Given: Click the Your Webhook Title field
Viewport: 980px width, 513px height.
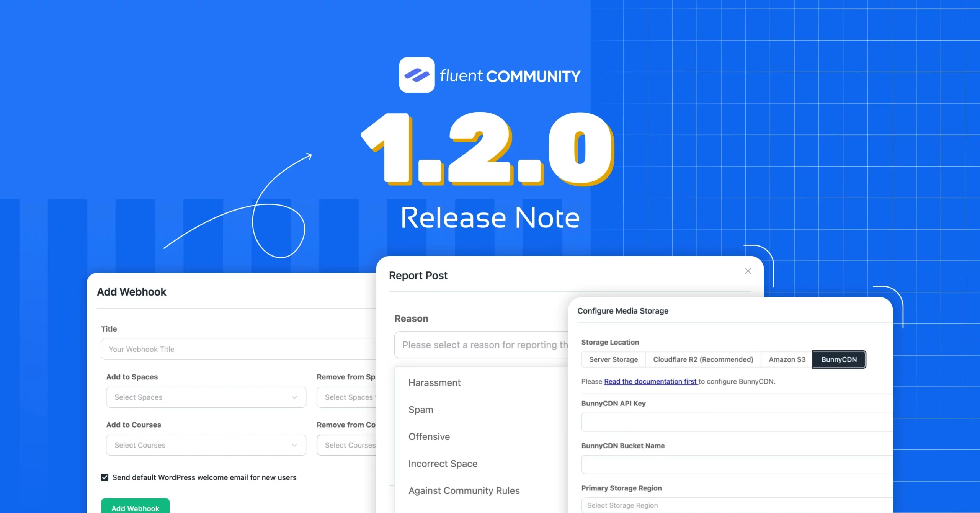Looking at the screenshot, I should 238,349.
